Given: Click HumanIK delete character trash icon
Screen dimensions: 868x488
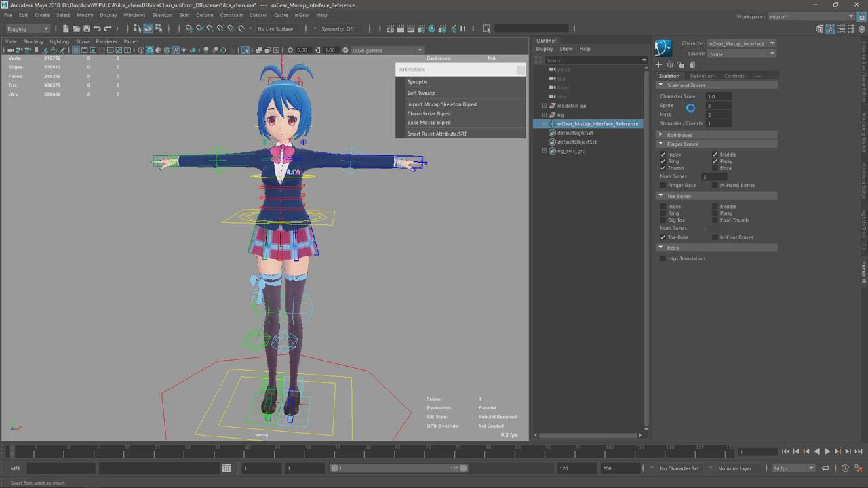Looking at the screenshot, I should click(692, 65).
